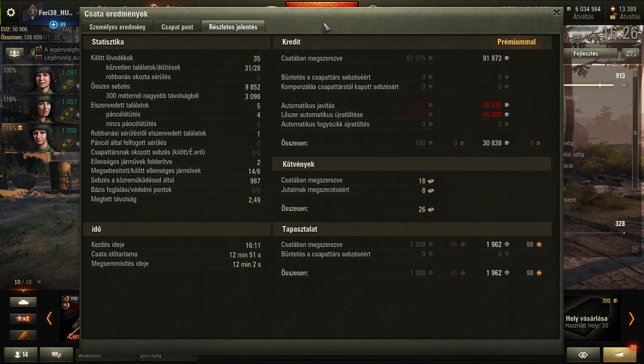Click the blue plus premium icon
Viewport: 644px width, 364px height.
54,25
